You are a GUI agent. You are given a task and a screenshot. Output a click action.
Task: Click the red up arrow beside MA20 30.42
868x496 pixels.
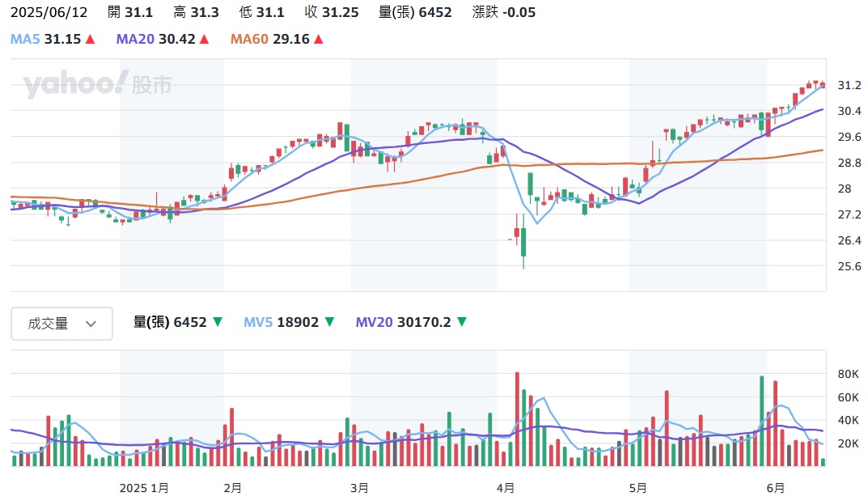tap(205, 40)
